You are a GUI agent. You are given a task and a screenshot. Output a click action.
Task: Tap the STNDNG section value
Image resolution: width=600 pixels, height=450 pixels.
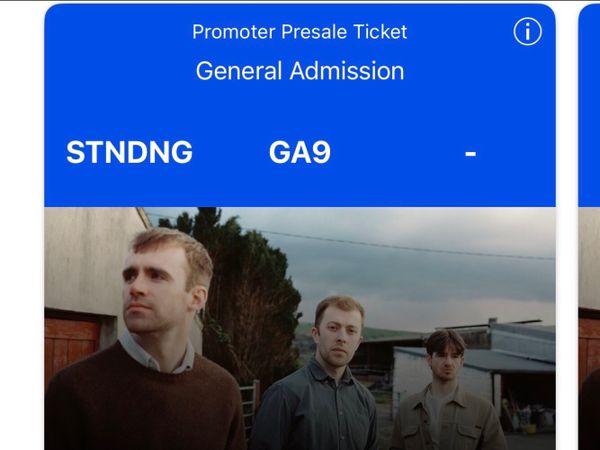[129, 152]
